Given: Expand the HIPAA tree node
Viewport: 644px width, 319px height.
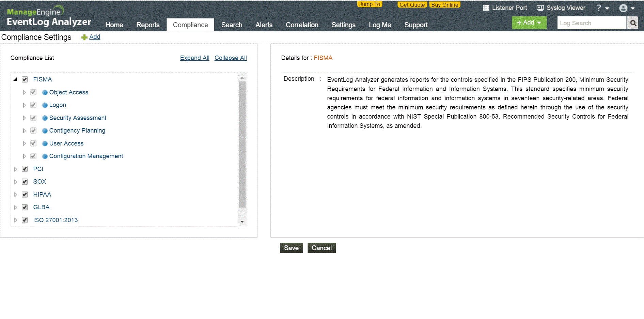Looking at the screenshot, I should (x=15, y=195).
